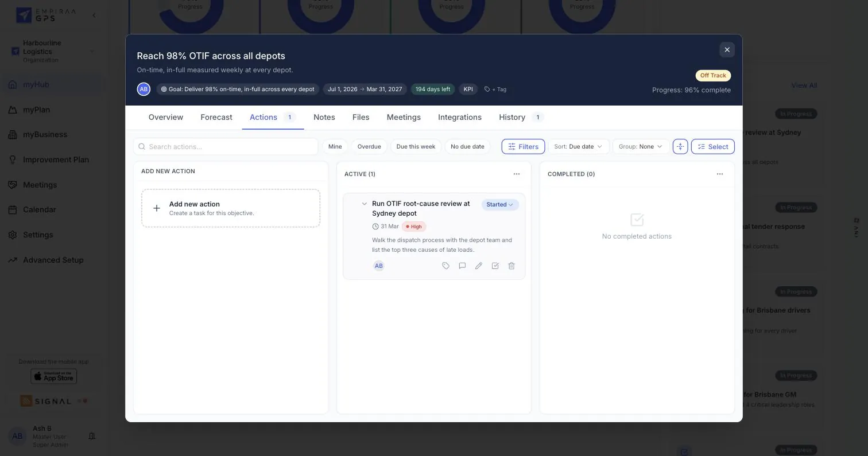Open the Group: None dropdown
Screen dimensions: 868x456
coord(641,146)
